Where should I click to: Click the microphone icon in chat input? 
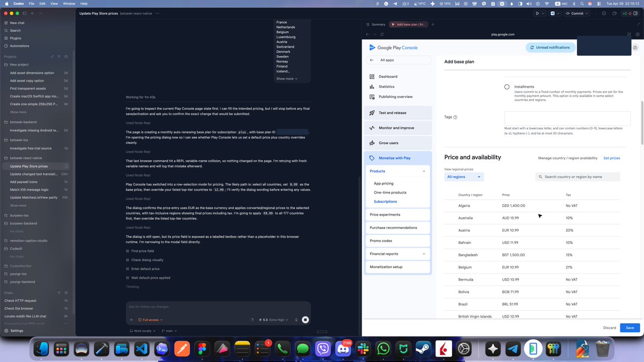point(296,320)
